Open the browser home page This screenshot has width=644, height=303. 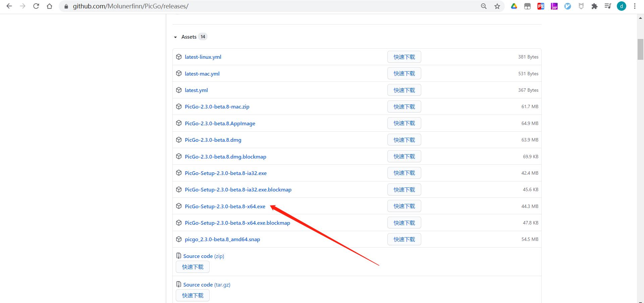tap(49, 6)
